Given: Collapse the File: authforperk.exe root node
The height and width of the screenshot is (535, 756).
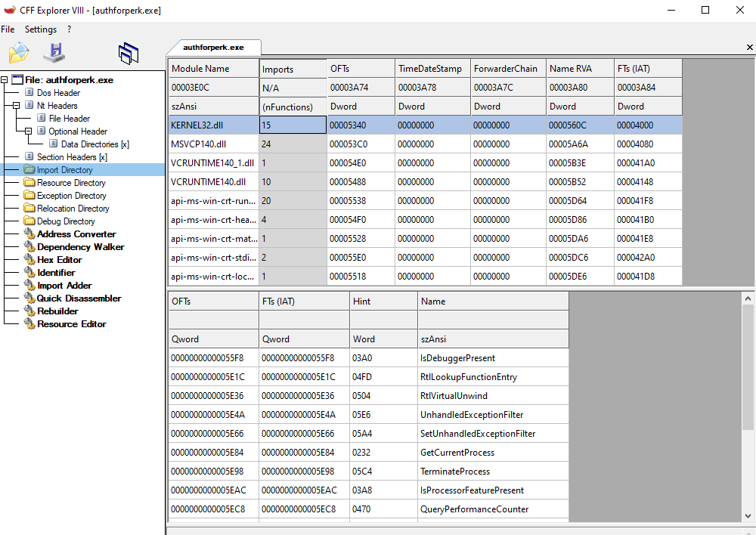Looking at the screenshot, I should 5,80.
